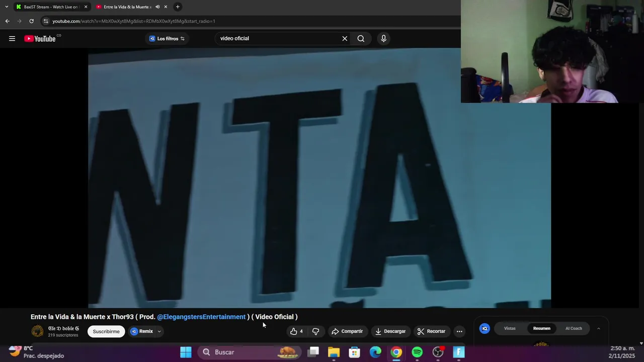The image size is (644, 362).
Task: Open Microsoft Store from the taskbar
Action: coord(355,352)
